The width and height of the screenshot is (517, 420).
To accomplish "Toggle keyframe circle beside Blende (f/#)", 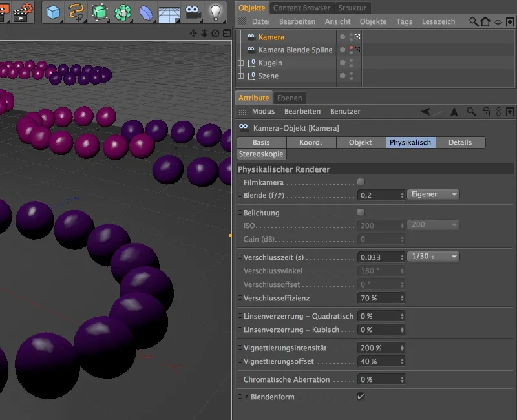I will [x=240, y=195].
